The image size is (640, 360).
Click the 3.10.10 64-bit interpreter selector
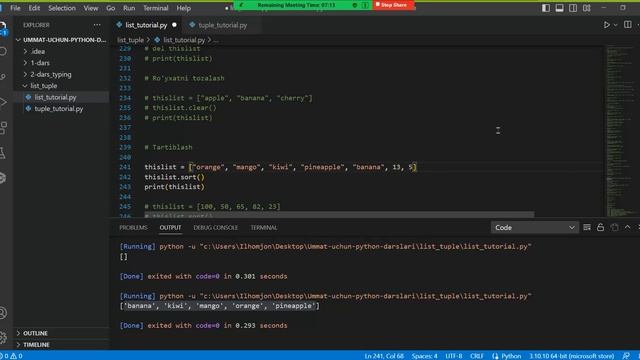click(x=571, y=356)
